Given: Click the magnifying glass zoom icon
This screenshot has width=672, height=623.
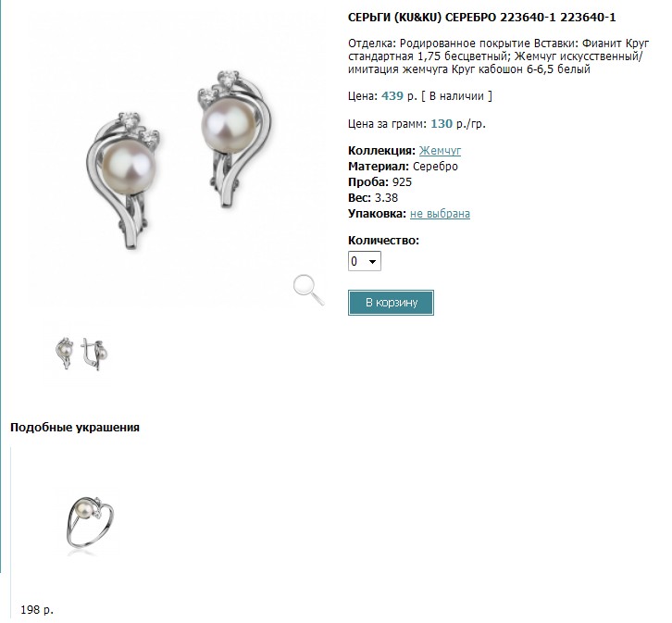Looking at the screenshot, I should (308, 290).
